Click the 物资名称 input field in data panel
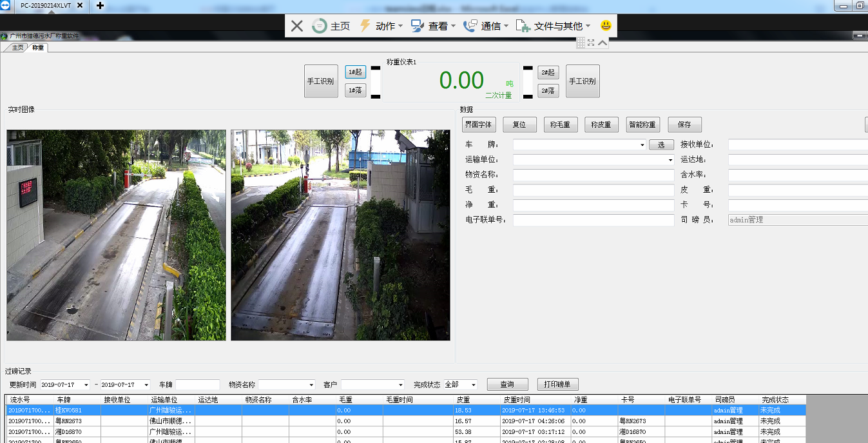 click(x=593, y=175)
